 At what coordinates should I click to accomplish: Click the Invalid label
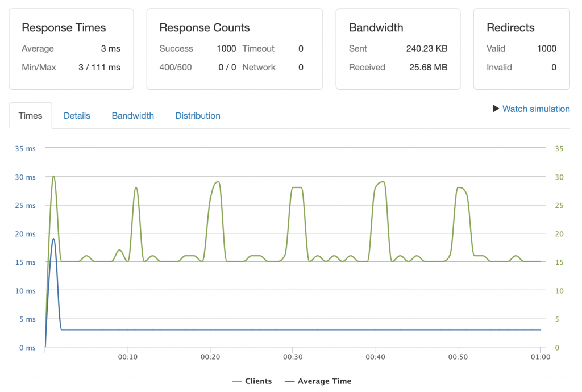coord(499,68)
